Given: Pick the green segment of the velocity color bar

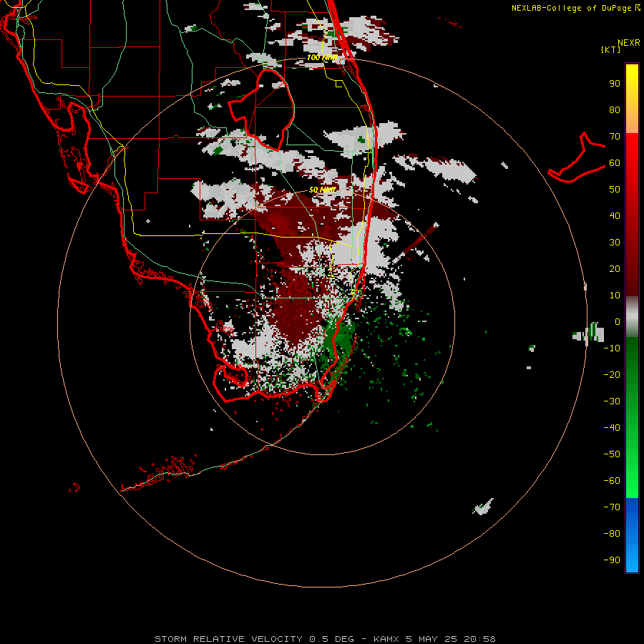Looking at the screenshot, I should (x=632, y=418).
